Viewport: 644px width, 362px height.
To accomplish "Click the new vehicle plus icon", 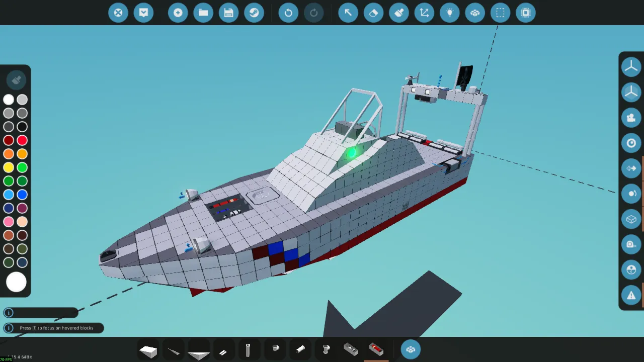I will coord(178,13).
